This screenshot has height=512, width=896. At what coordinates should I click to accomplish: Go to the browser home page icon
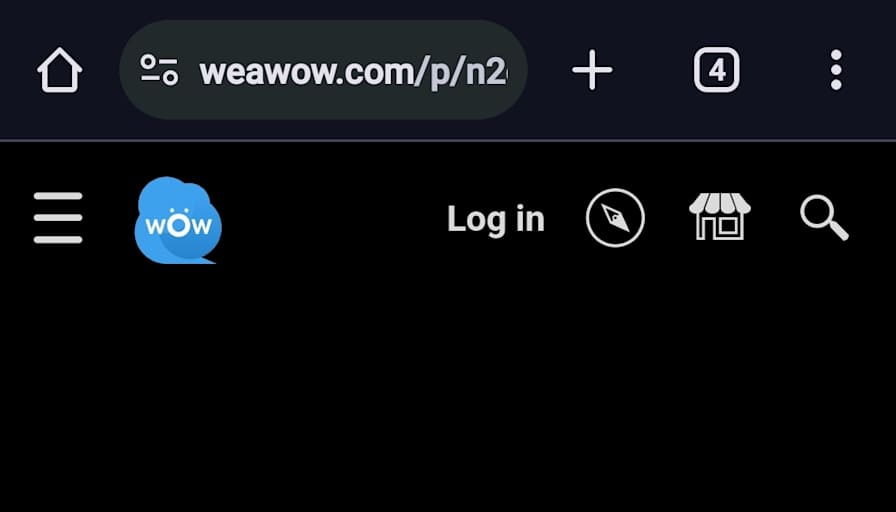(x=59, y=70)
